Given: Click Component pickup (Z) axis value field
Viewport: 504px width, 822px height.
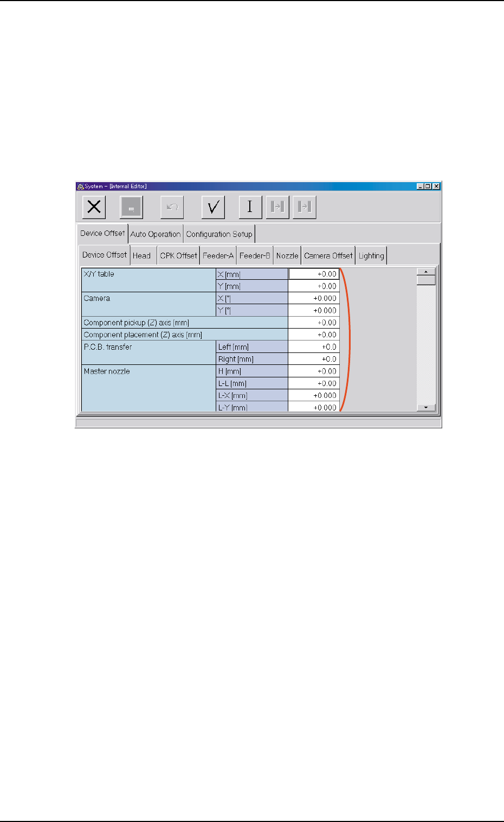Looking at the screenshot, I should (x=314, y=323).
